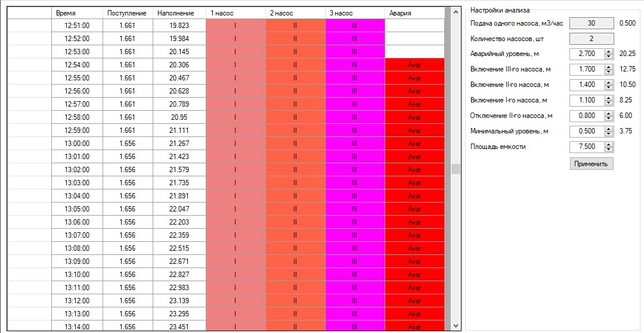This screenshot has height=333, width=644.
Task: Click Avar cell in 13:07:00 row
Action: 414,235
